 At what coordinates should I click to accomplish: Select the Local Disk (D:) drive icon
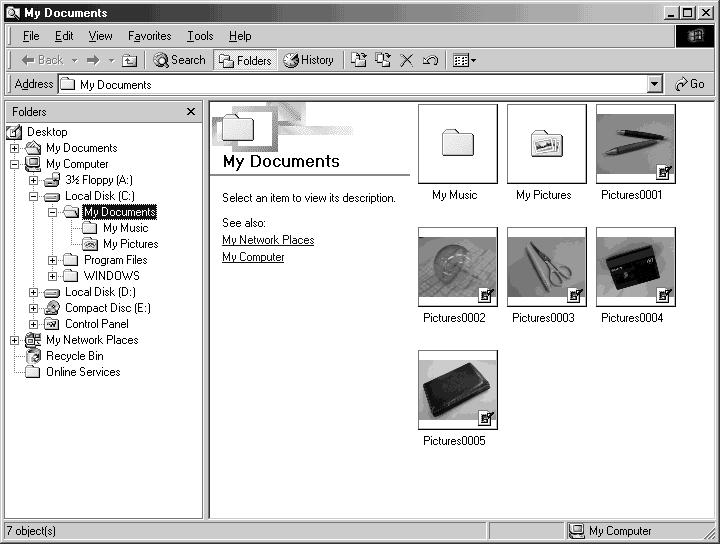[x=52, y=293]
